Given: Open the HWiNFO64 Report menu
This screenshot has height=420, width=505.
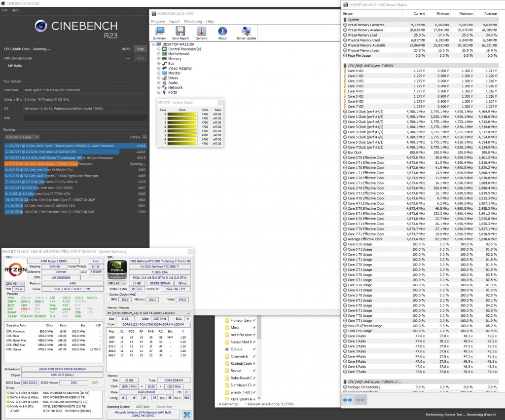Looking at the screenshot, I should 174,21.
